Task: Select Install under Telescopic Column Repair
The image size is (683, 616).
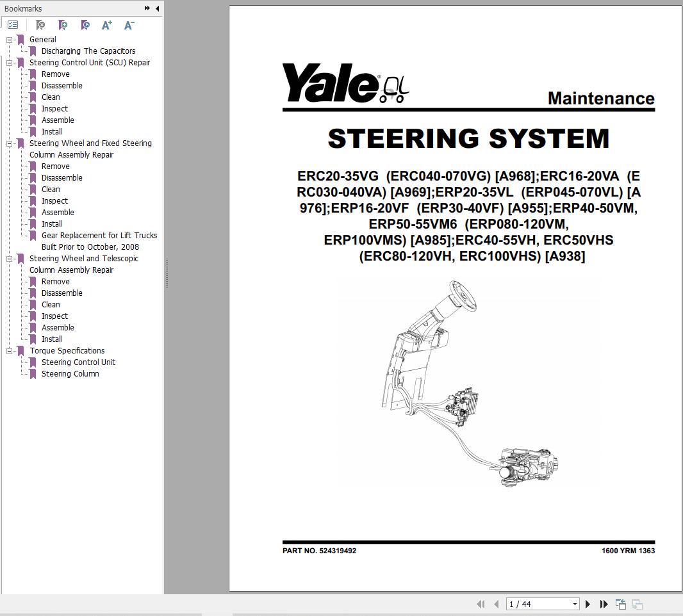Action: [51, 339]
